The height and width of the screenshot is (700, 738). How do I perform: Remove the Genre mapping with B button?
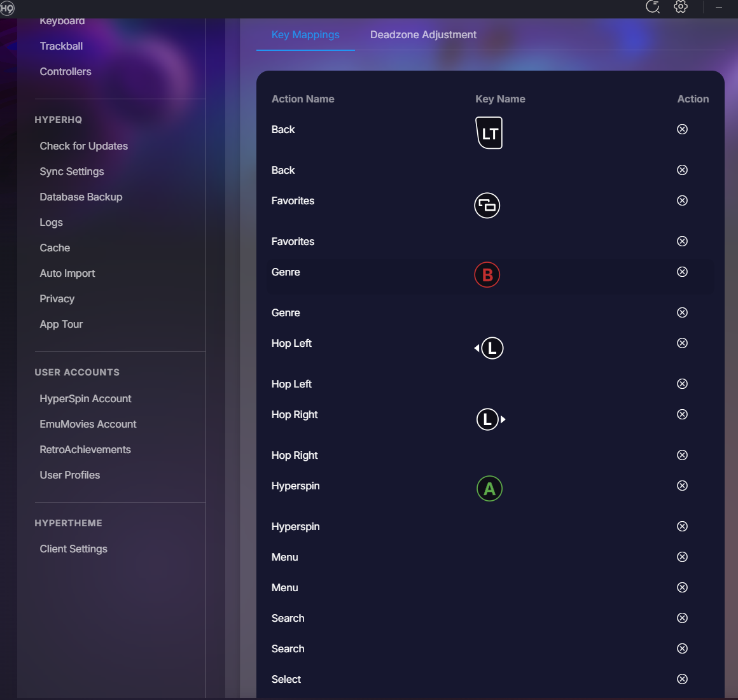click(x=682, y=272)
